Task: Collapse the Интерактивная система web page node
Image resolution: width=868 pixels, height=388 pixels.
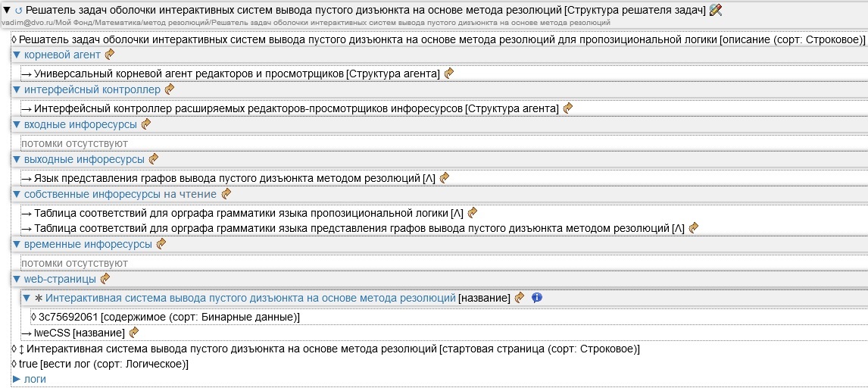Action: point(27,298)
